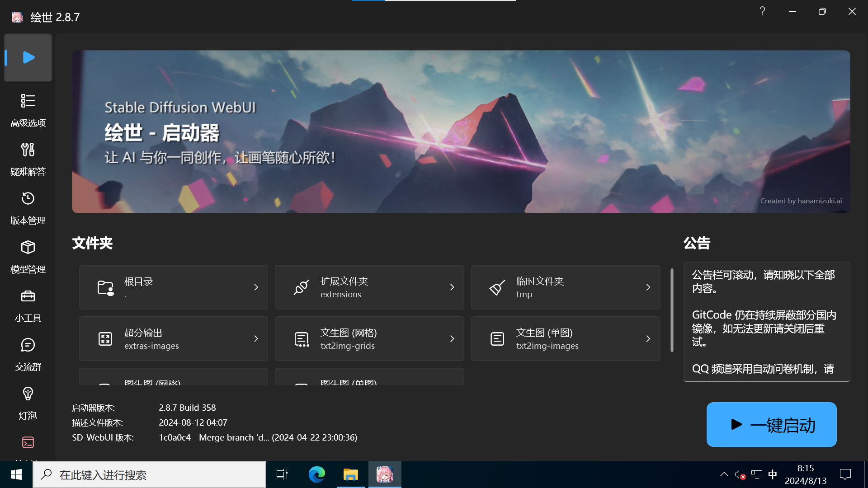Open the console terminal icon in sidebar
The width and height of the screenshot is (868, 488).
[28, 442]
